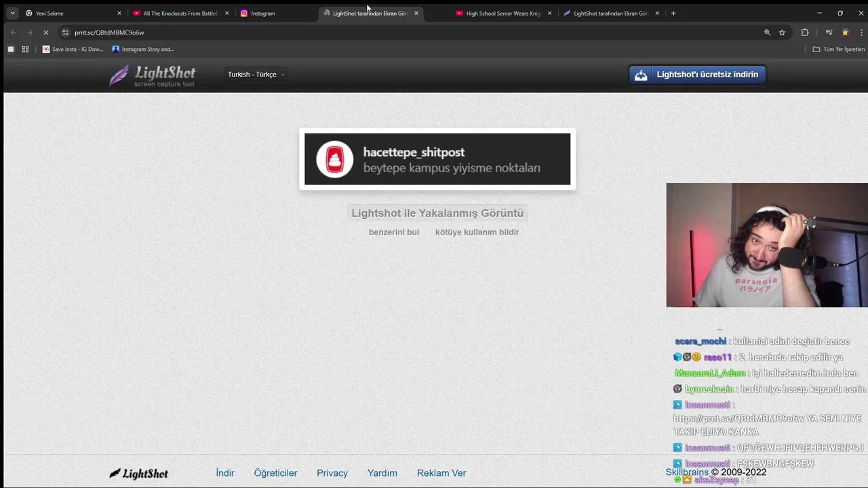The image size is (868, 488).
Task: Open the Turkish - Türkçe language dropdown
Action: click(x=256, y=75)
